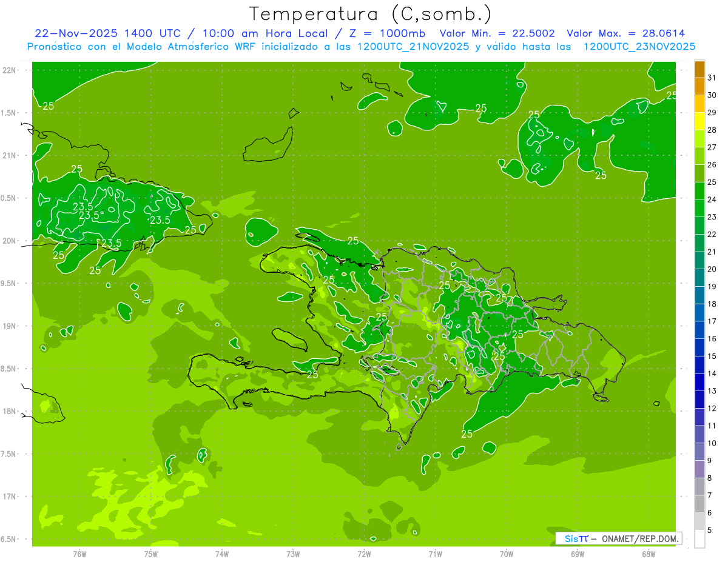Click the value 23 in the color legend
The height and width of the screenshot is (562, 728).
pos(712,217)
